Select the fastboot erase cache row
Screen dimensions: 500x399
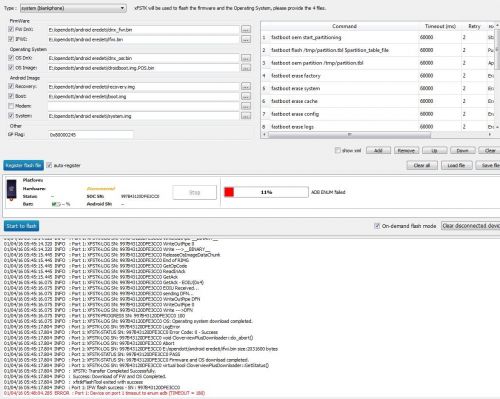(x=378, y=101)
